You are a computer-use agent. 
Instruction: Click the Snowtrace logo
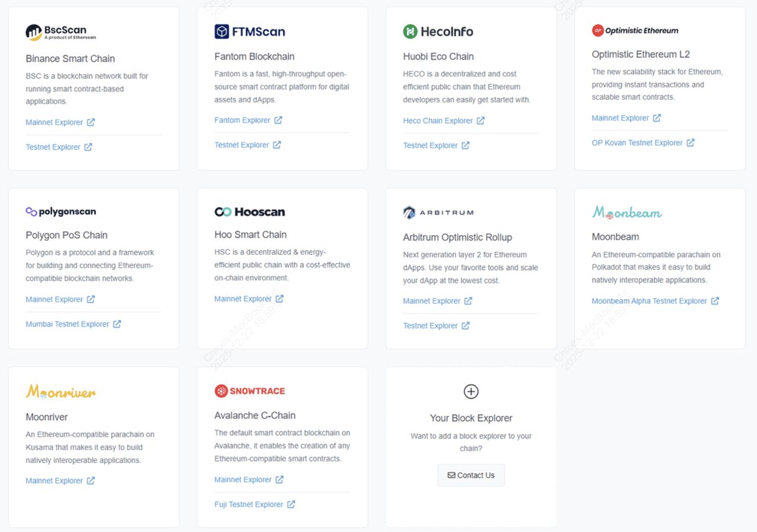coord(249,391)
